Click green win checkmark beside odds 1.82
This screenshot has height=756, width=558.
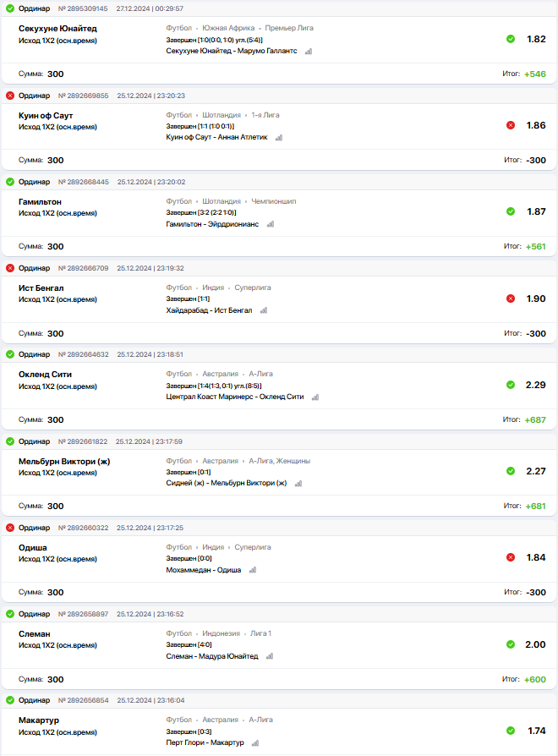(x=511, y=39)
